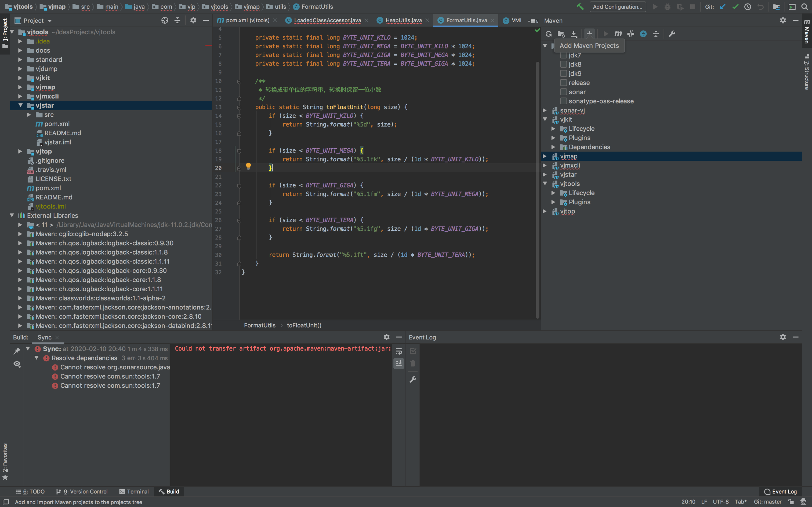Switch to the HeapUtils.java editor tab

pyautogui.click(x=403, y=20)
